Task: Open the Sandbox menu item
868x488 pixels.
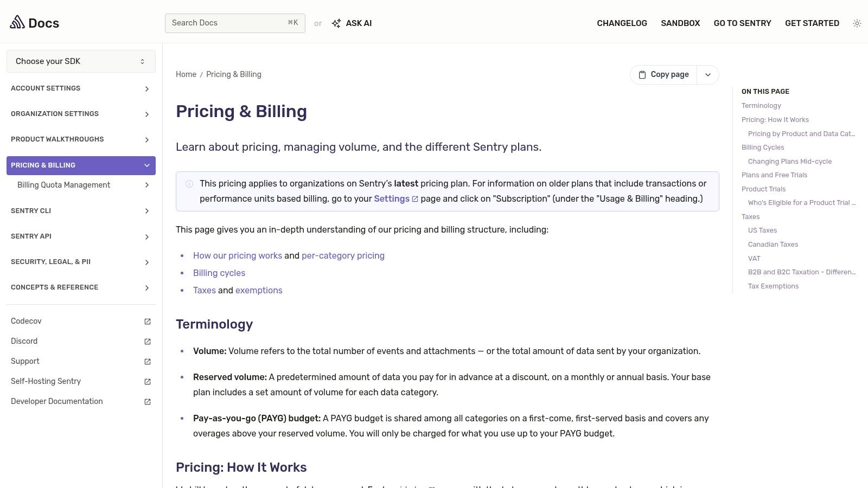Action: point(680,23)
